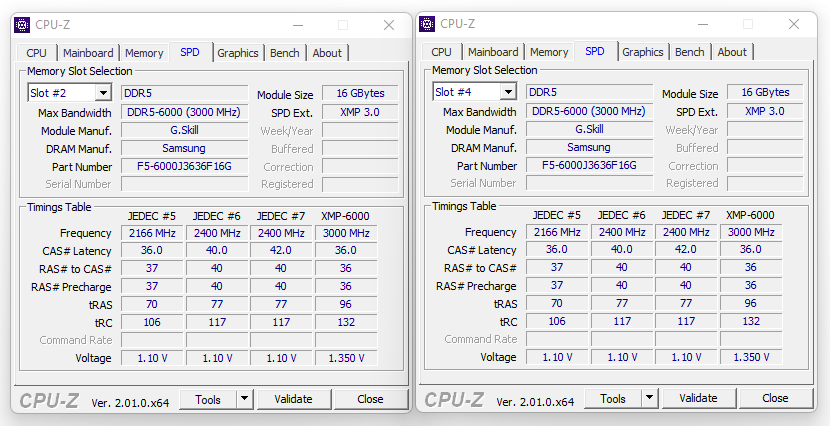Click JEDEC #5 frequency 2166 MHz in left window

pyautogui.click(x=152, y=233)
